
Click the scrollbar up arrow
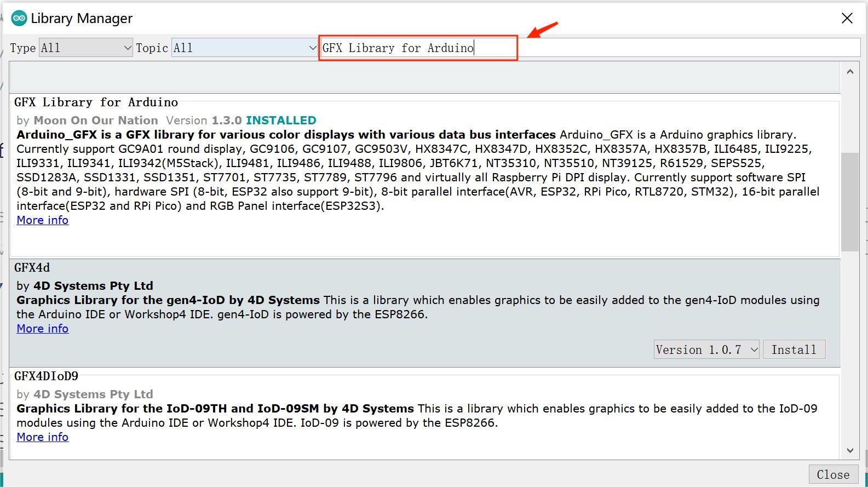click(x=850, y=72)
